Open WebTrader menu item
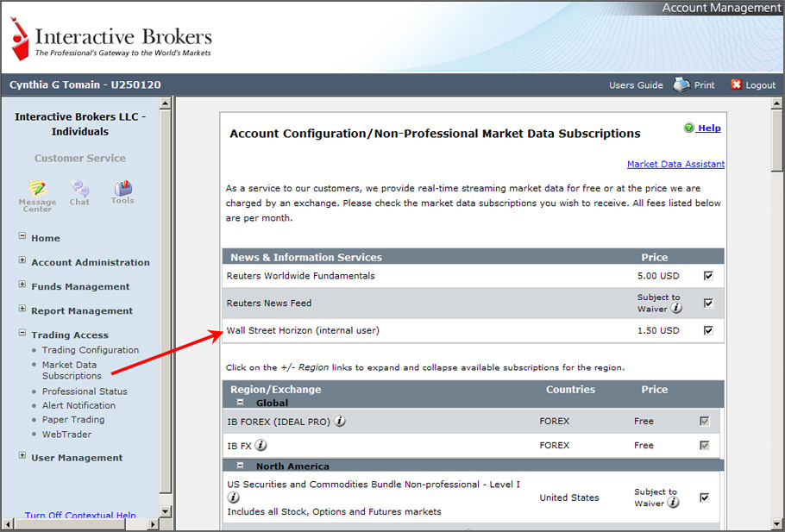The height and width of the screenshot is (532, 785). point(66,435)
